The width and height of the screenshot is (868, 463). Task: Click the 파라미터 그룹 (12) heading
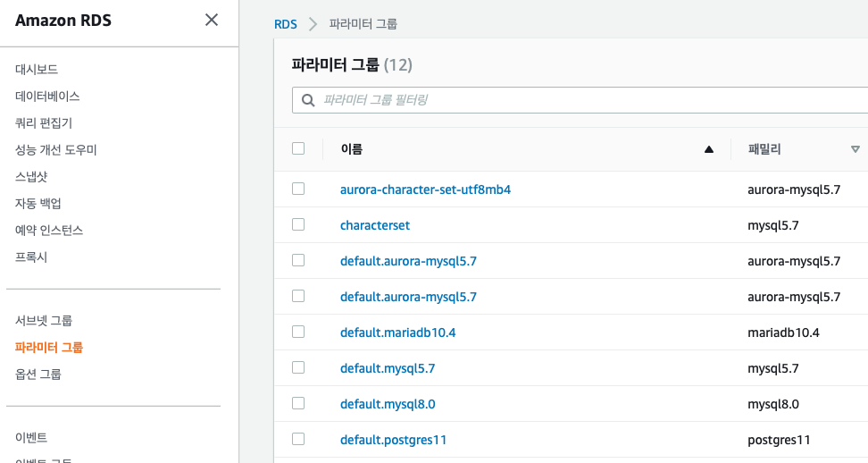(x=352, y=64)
